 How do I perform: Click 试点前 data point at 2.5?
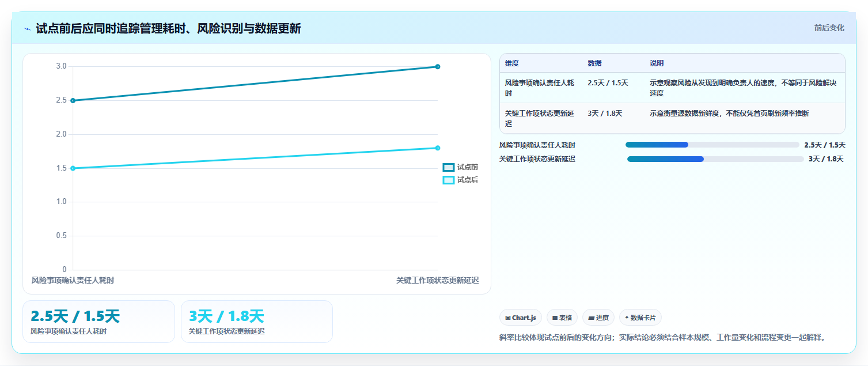click(x=73, y=100)
